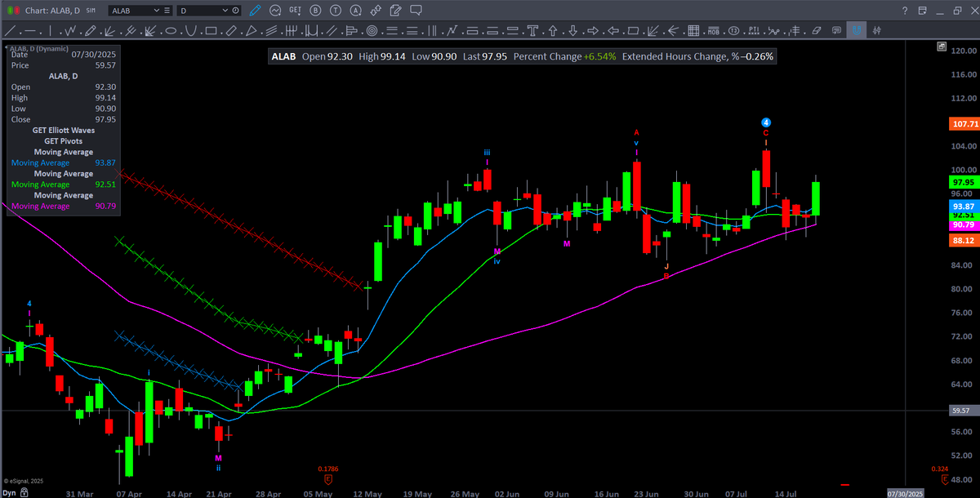Viewport: 980px width, 498px height.
Task: Select the Fibonacci circles tool
Action: 372,30
